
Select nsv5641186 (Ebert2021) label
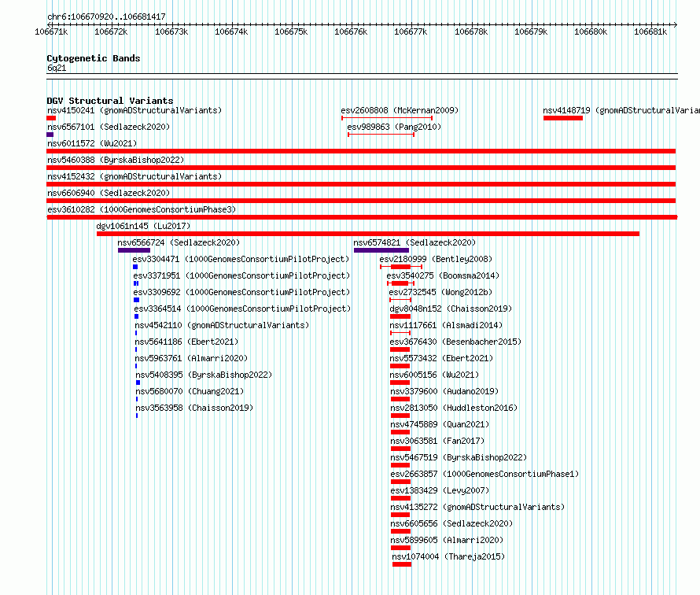tap(186, 342)
